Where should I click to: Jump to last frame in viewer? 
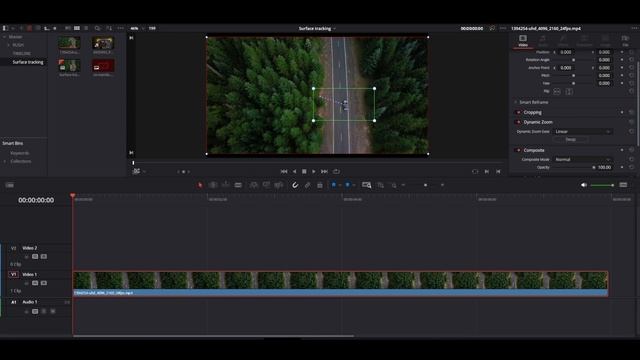point(324,171)
